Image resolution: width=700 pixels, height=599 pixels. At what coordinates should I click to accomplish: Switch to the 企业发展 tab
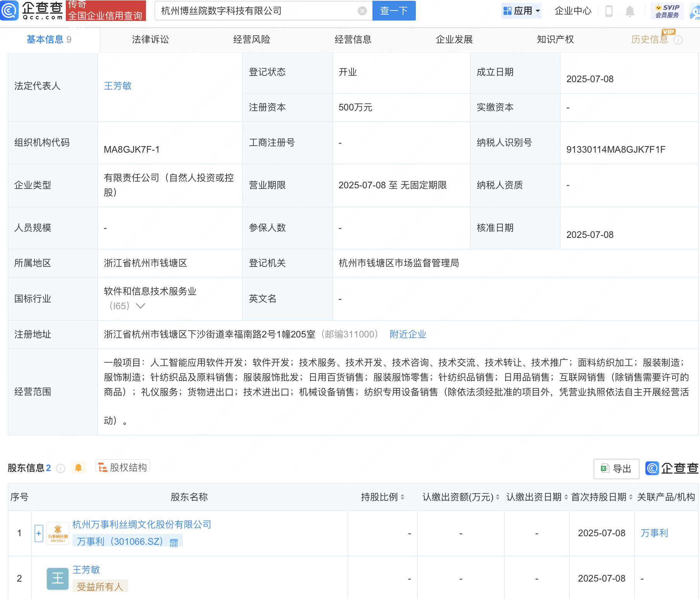tap(454, 40)
